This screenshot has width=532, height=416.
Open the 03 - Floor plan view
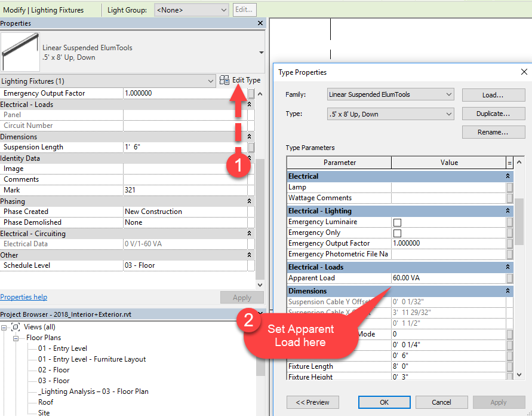[x=54, y=381]
